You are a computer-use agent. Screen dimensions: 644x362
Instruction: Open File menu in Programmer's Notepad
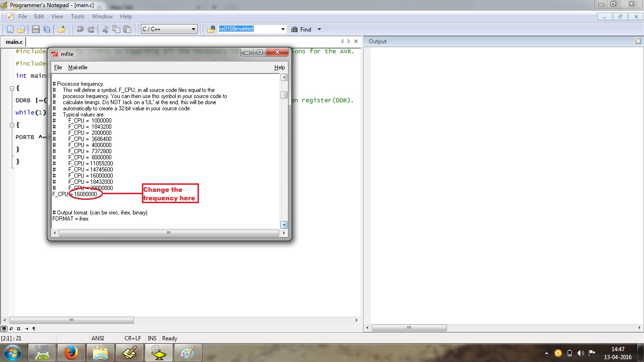tap(23, 16)
